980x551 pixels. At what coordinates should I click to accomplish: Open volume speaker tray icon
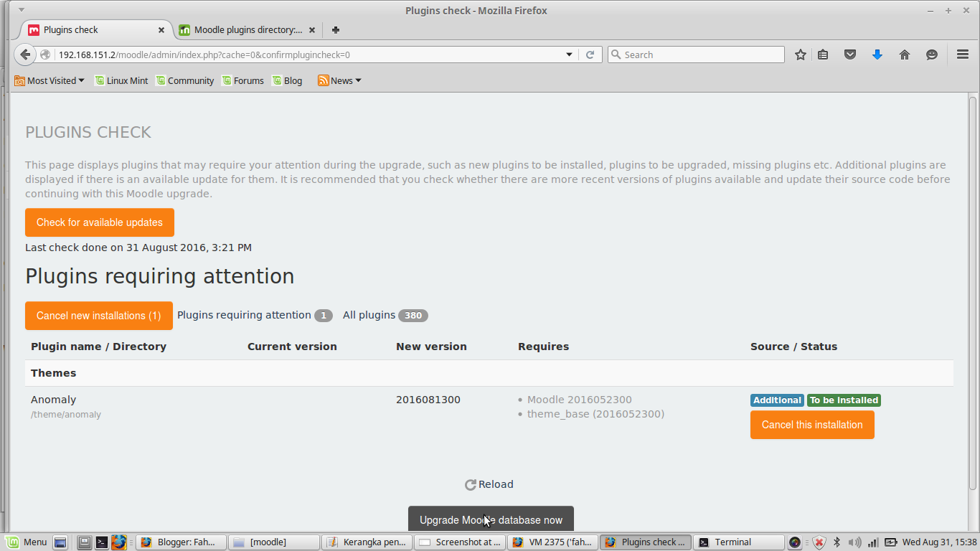point(854,542)
